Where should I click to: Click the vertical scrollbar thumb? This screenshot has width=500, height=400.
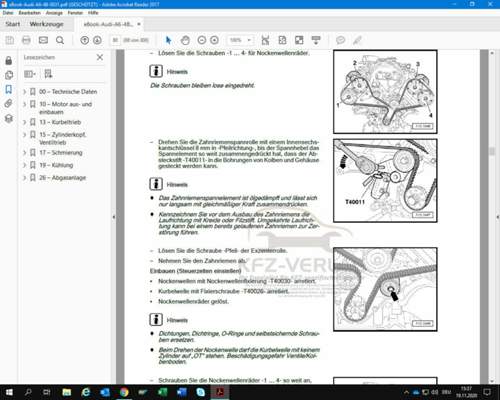coord(492,151)
